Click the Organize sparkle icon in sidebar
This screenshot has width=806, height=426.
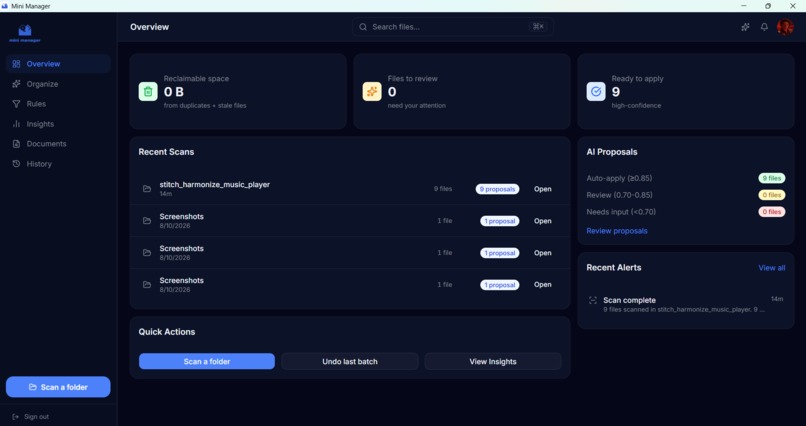[16, 84]
